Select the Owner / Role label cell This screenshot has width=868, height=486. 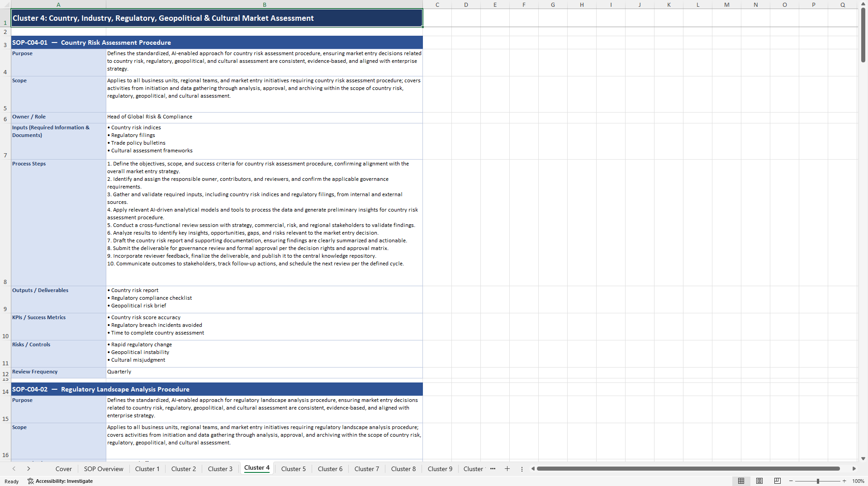click(58, 118)
